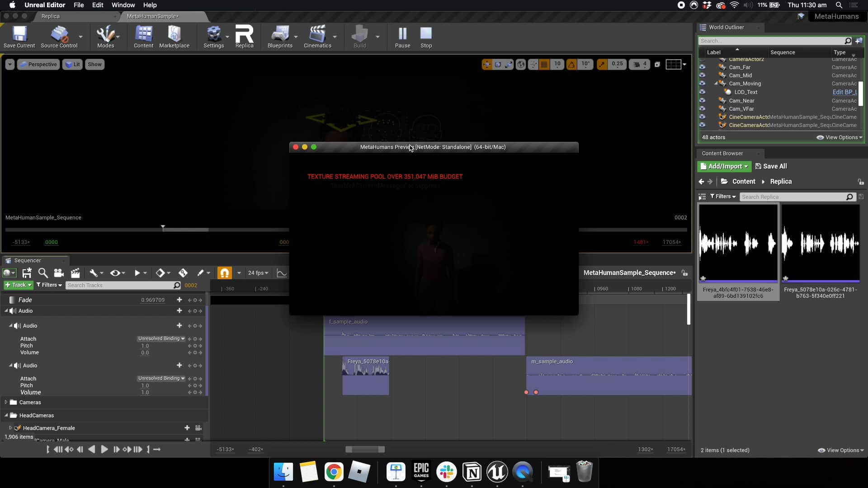Switch to the Replica tab
This screenshot has width=868, height=488.
click(x=51, y=16)
